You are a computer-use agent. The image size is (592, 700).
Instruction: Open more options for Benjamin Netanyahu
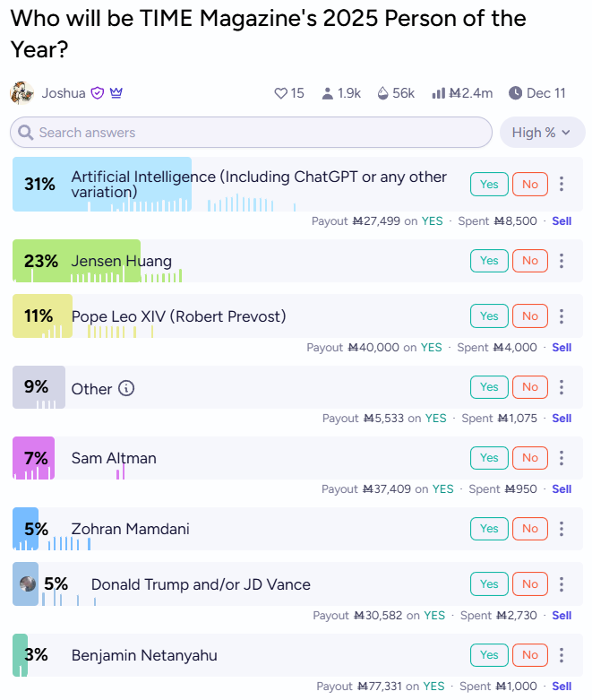click(562, 655)
